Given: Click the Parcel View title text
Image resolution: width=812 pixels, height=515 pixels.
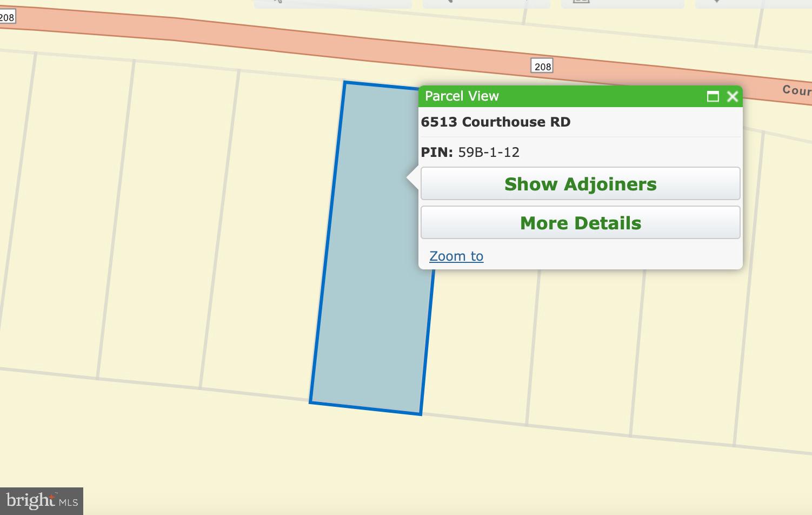Looking at the screenshot, I should coord(462,96).
